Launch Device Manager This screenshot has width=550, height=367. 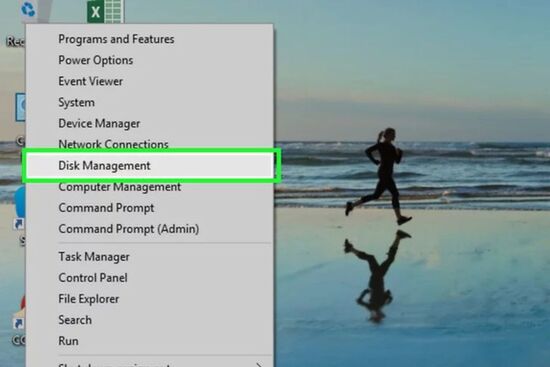[x=149, y=123]
